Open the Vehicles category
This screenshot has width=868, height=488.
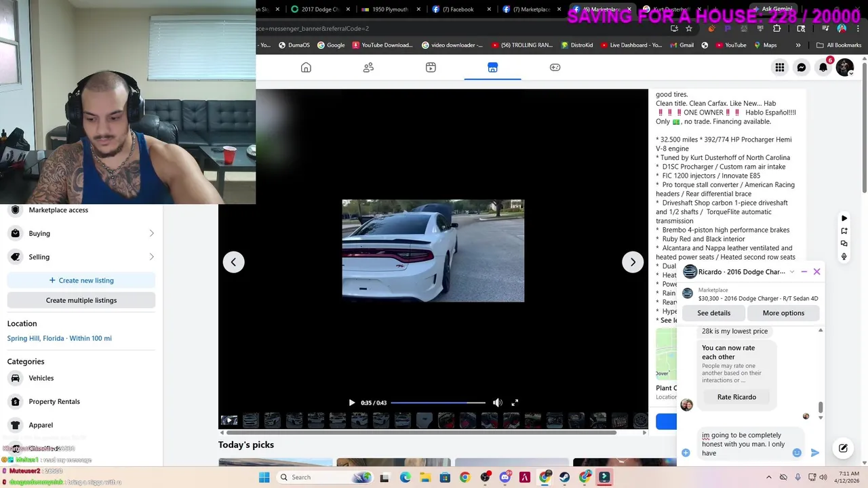[x=81, y=378]
